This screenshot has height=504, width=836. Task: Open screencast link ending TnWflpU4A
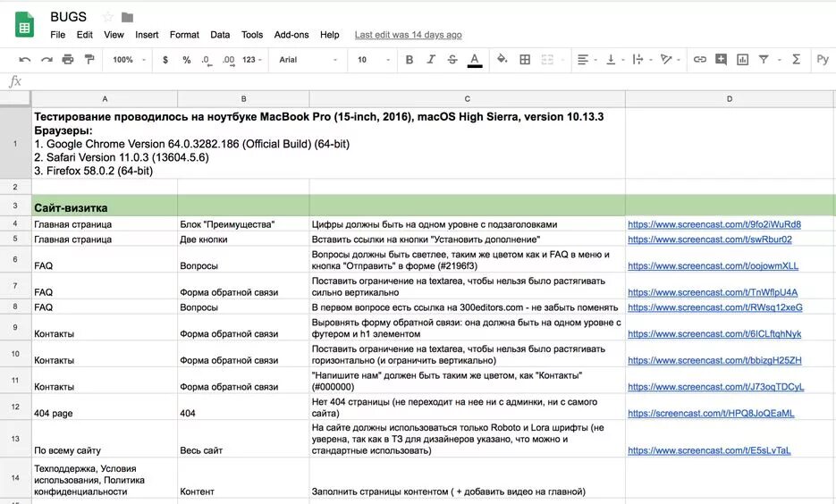tap(713, 292)
